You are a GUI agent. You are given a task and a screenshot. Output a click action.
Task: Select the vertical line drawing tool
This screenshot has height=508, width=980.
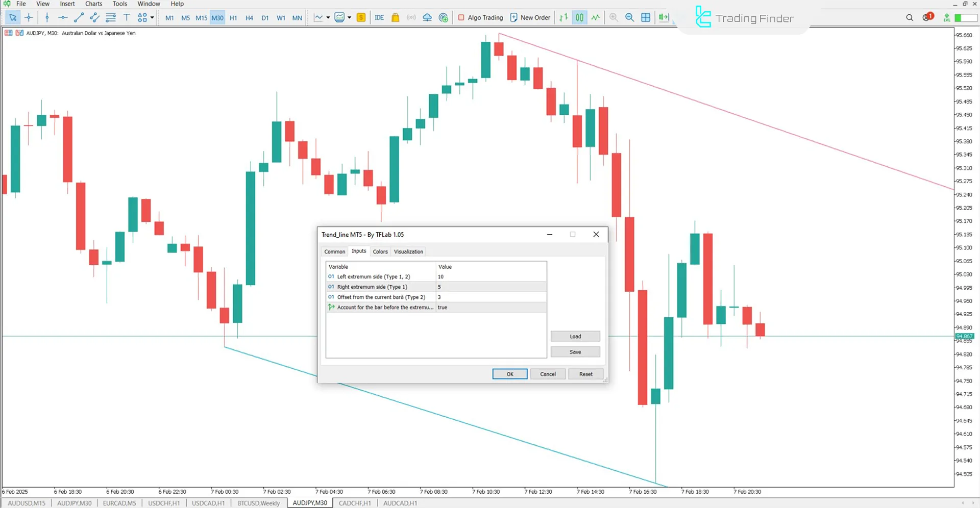(47, 17)
